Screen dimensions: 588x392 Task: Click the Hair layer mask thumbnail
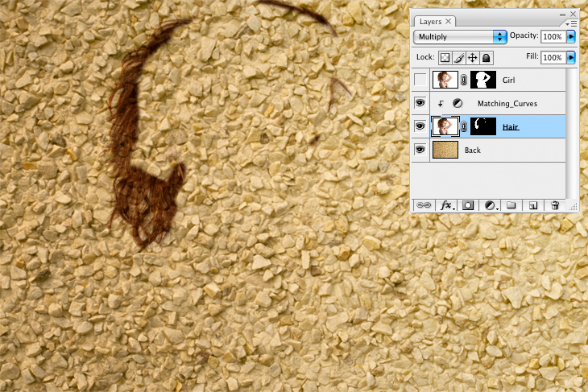click(483, 126)
